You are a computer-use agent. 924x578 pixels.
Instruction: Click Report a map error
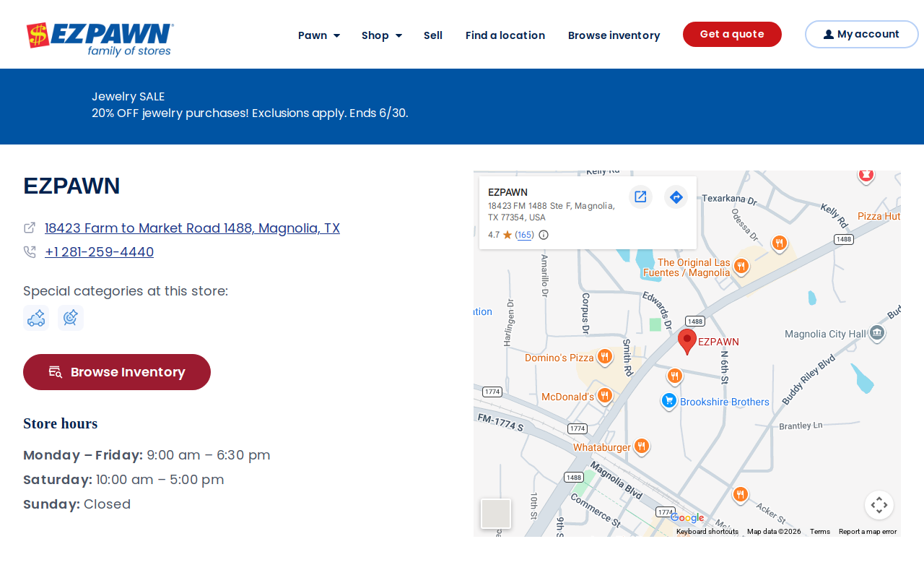point(868,532)
